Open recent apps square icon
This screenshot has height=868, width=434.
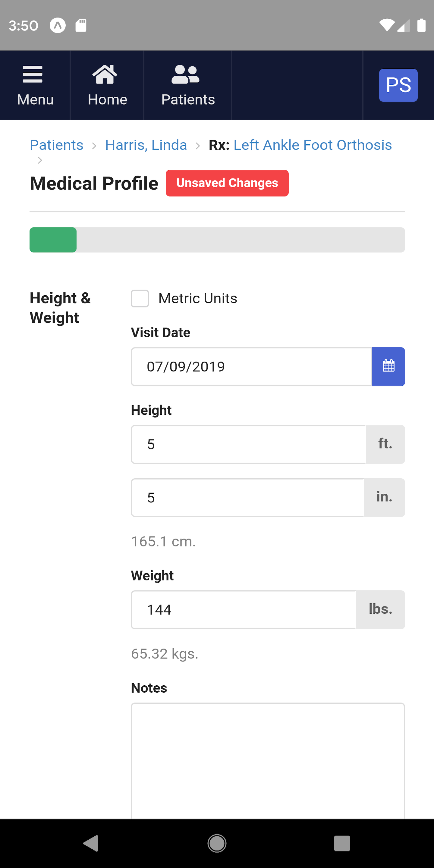pos(342,843)
